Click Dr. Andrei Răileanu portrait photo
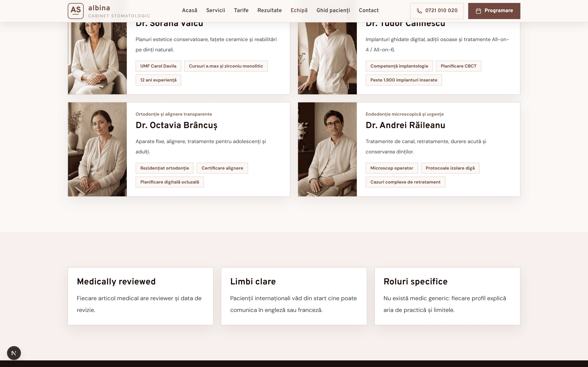 point(327,149)
